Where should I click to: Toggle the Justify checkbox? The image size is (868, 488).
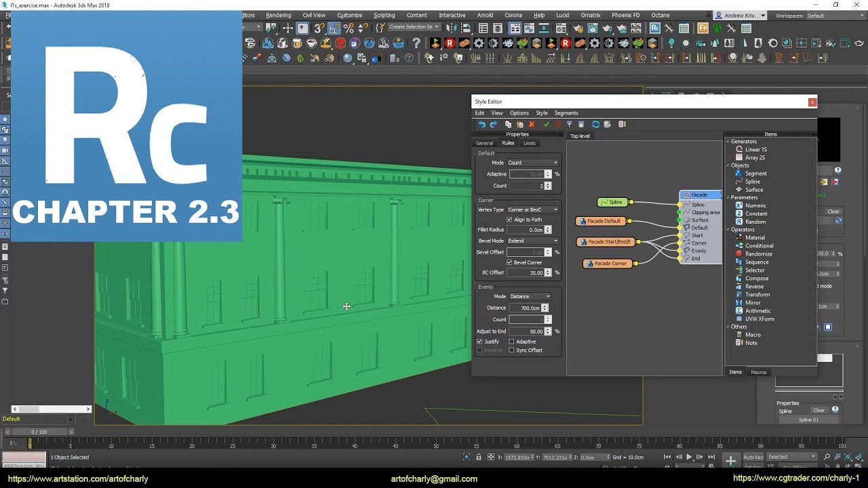pos(479,342)
